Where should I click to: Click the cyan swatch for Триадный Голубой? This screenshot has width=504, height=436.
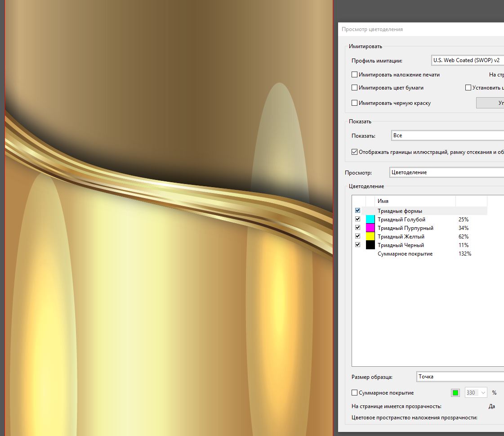(x=370, y=220)
